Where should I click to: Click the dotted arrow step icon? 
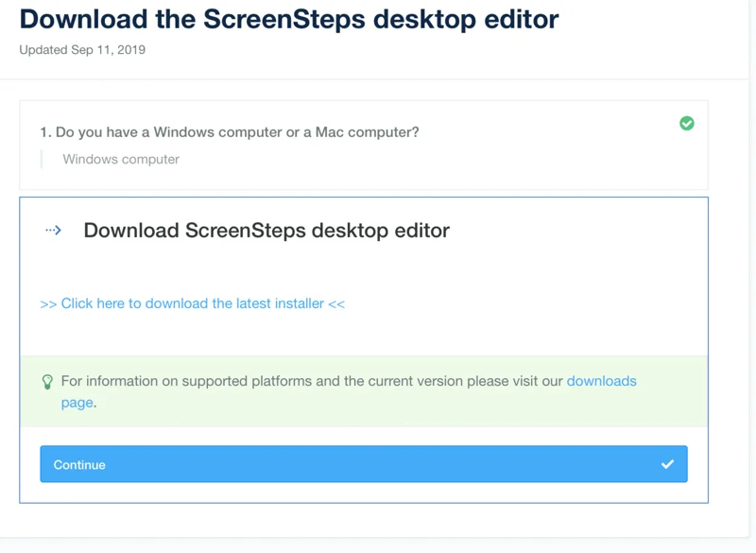click(x=54, y=231)
